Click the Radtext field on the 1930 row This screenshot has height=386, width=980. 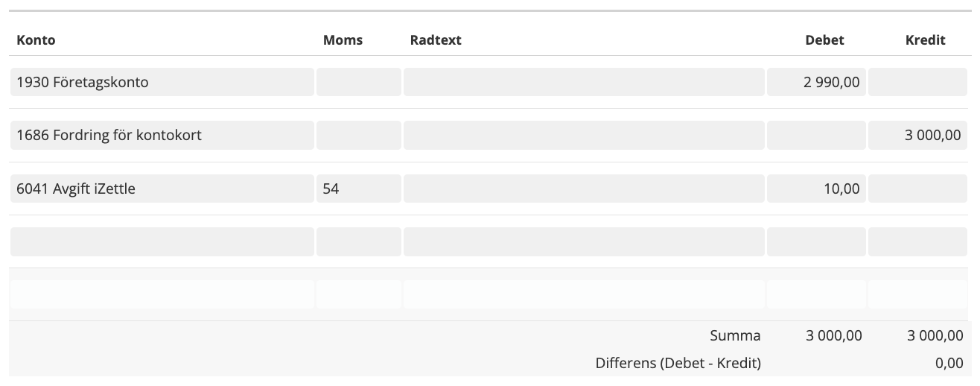(x=584, y=82)
